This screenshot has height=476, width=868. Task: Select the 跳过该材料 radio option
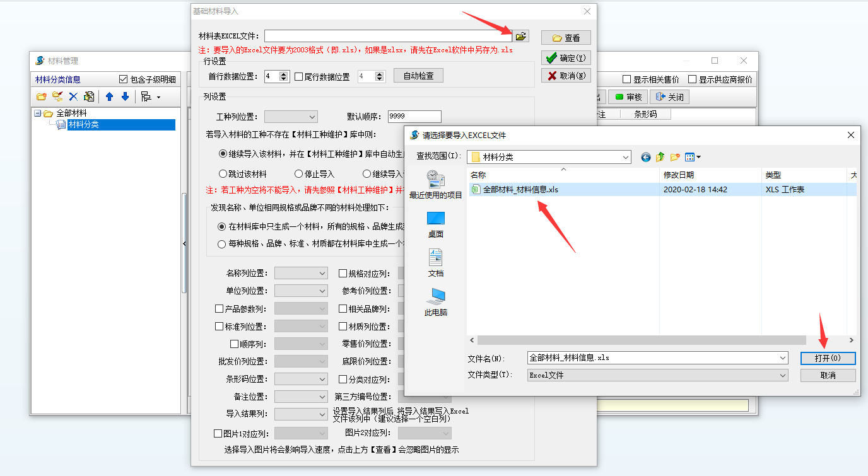click(223, 173)
